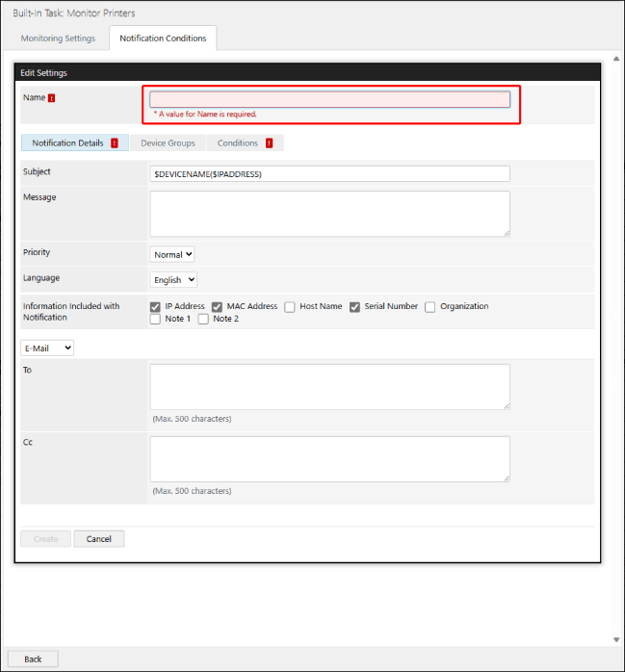The height and width of the screenshot is (672, 625).
Task: Switch to the Monitoring Settings tab
Action: pos(59,39)
